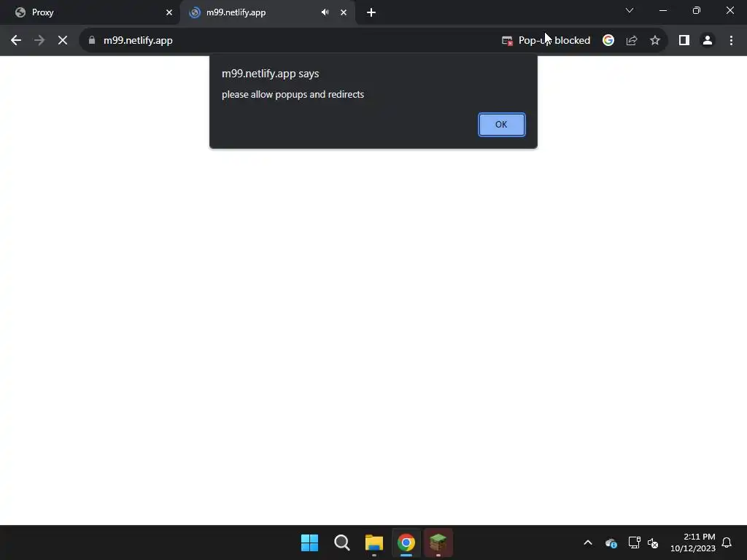The height and width of the screenshot is (560, 747).
Task: View site information lock icon
Action: 92,41
